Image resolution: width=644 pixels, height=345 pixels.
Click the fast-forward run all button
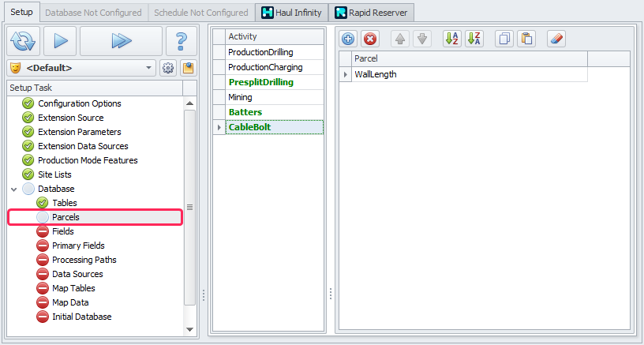coord(122,41)
